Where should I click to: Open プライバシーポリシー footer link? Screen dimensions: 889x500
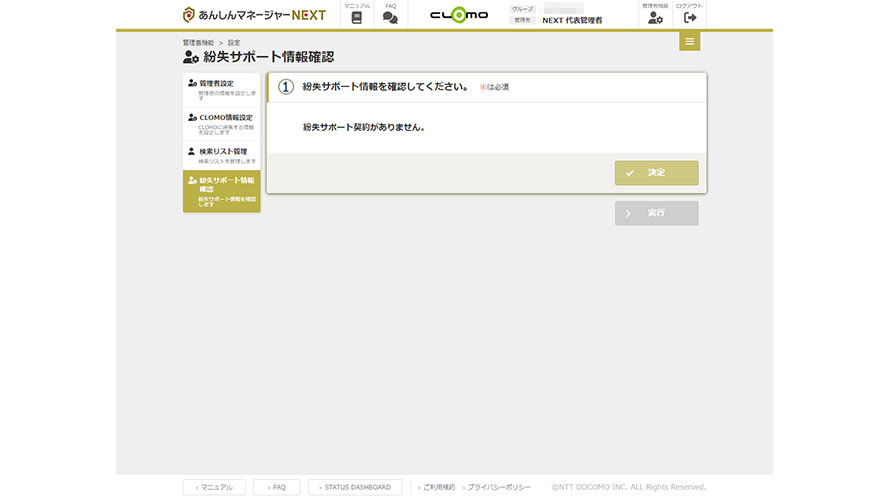click(x=497, y=487)
